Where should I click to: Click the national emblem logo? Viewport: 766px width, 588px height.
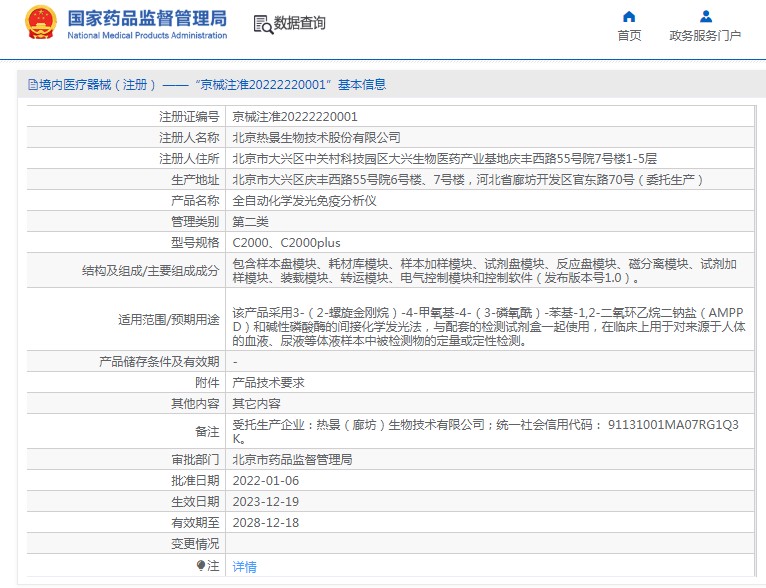coord(41,22)
